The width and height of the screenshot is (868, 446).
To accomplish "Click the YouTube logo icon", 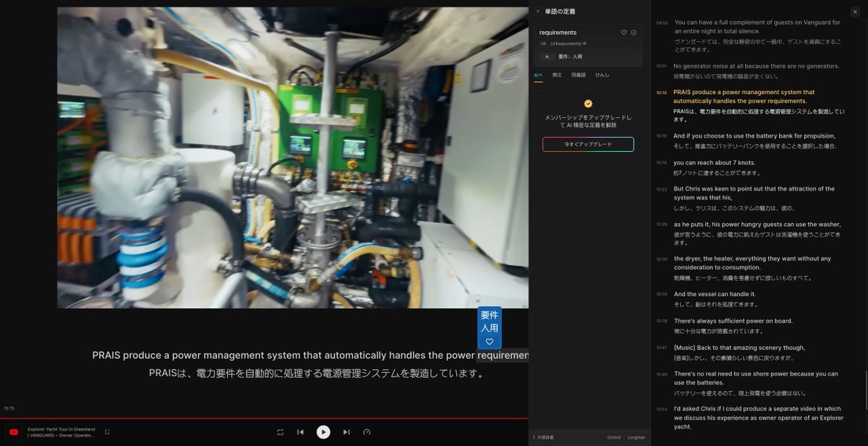I will tap(14, 432).
